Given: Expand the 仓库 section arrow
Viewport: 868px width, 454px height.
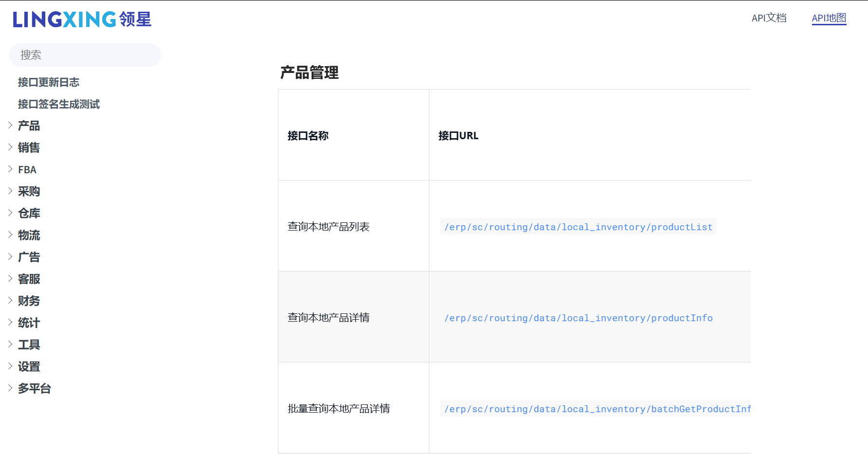Looking at the screenshot, I should pos(10,213).
